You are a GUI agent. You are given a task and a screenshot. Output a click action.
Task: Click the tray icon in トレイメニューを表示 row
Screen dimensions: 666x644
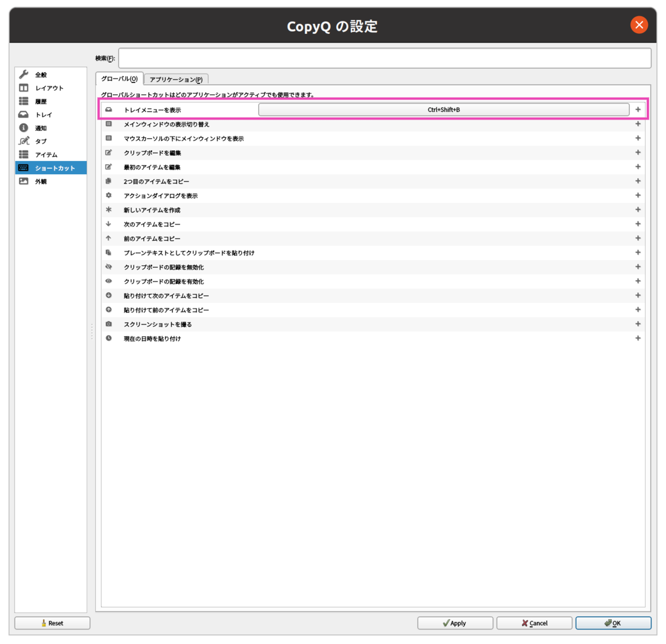[x=109, y=110]
